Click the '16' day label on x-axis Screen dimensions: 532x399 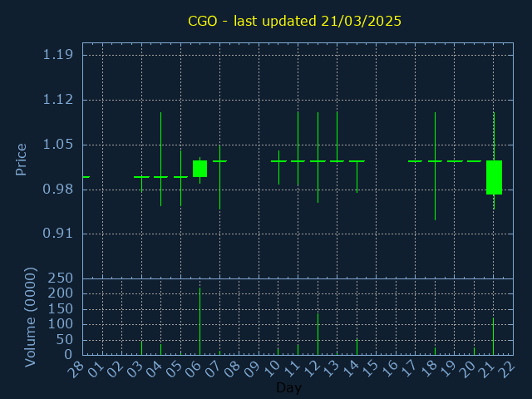tap(390, 369)
